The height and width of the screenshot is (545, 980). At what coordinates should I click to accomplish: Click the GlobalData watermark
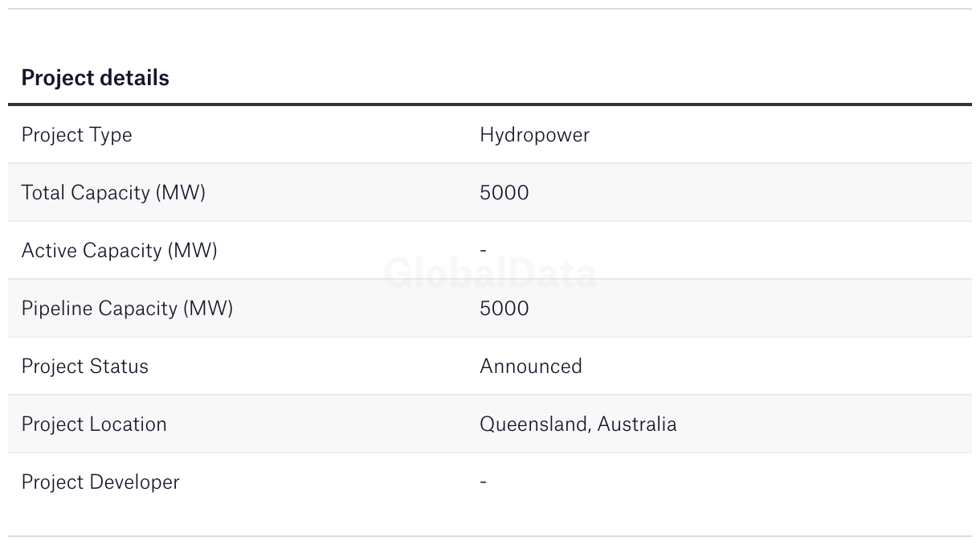pyautogui.click(x=490, y=274)
